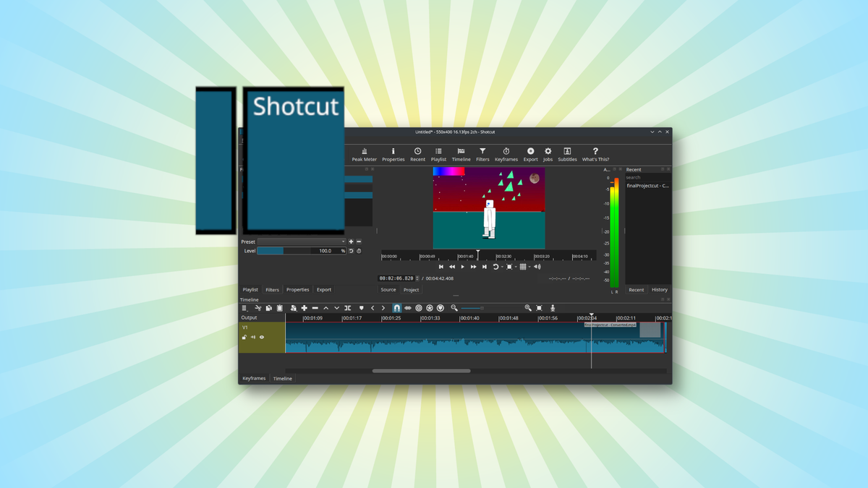This screenshot has width=868, height=488.
Task: Record audio with the microphone icon
Action: tap(553, 308)
